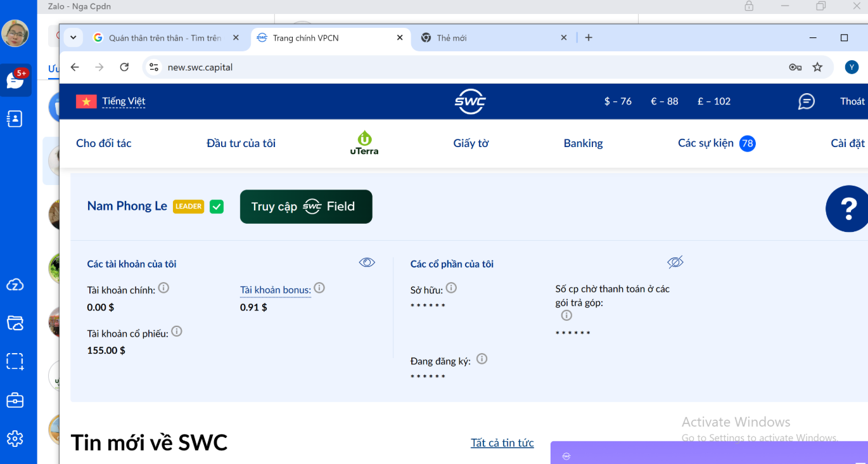Close the Thẻ mới tab
Viewport: 868px width, 464px height.
pos(564,38)
